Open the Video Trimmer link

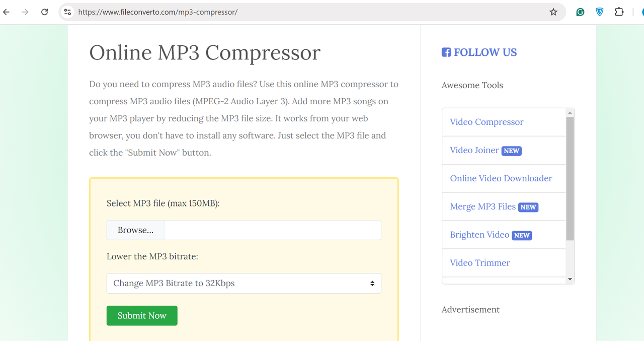coord(480,263)
